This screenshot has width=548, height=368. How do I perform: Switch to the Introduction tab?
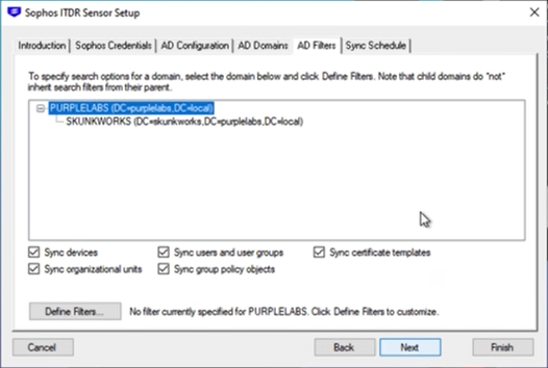click(42, 45)
